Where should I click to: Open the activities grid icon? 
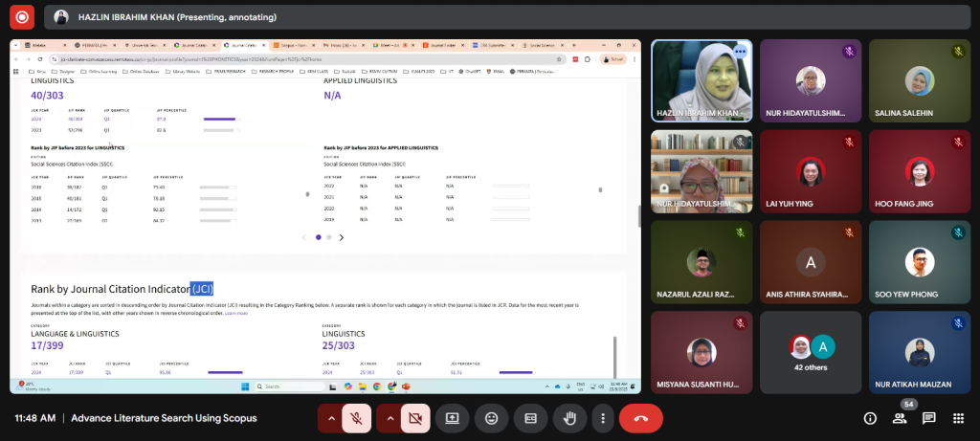coord(958,418)
